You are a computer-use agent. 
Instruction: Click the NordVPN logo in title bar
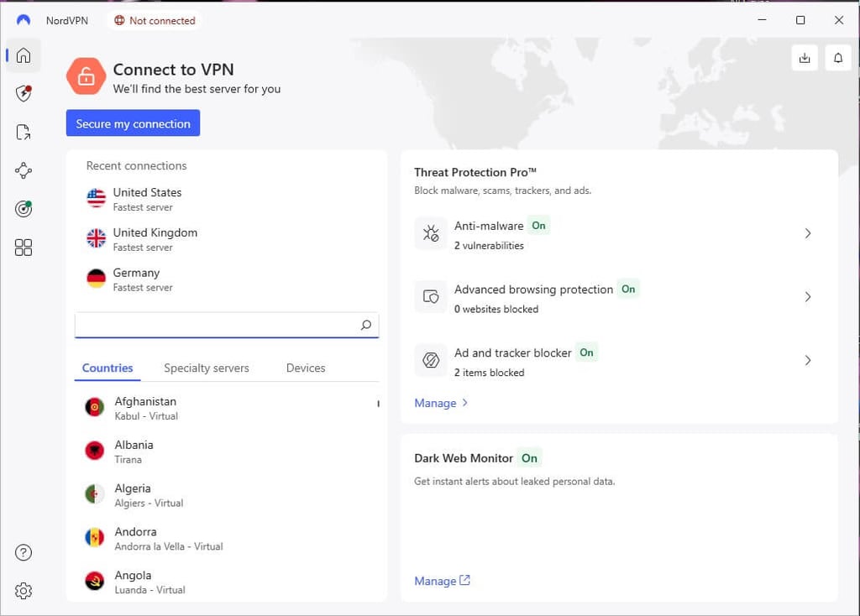pos(24,20)
